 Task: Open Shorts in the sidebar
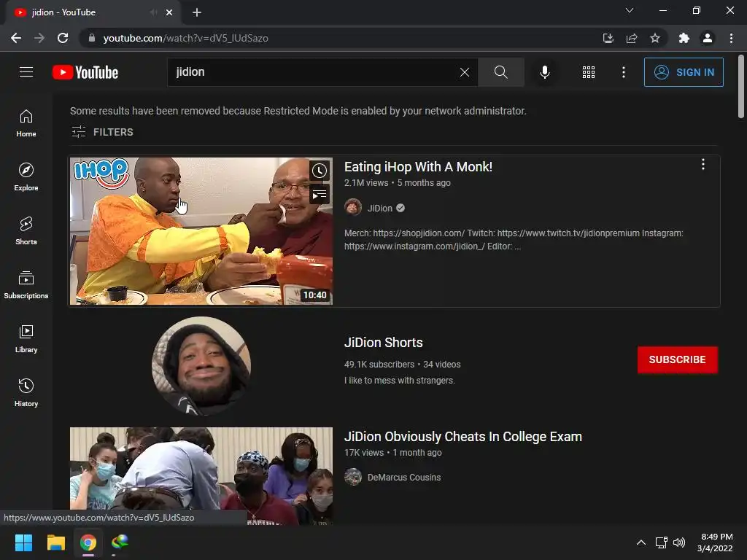pyautogui.click(x=26, y=231)
